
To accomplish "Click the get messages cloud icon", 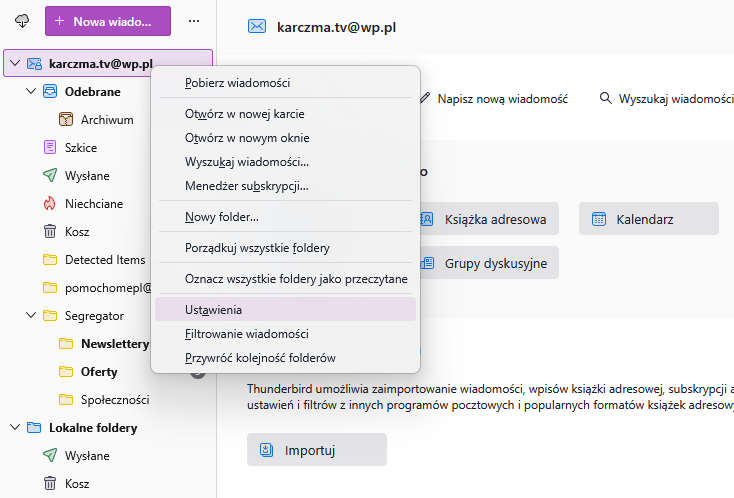I will [22, 21].
